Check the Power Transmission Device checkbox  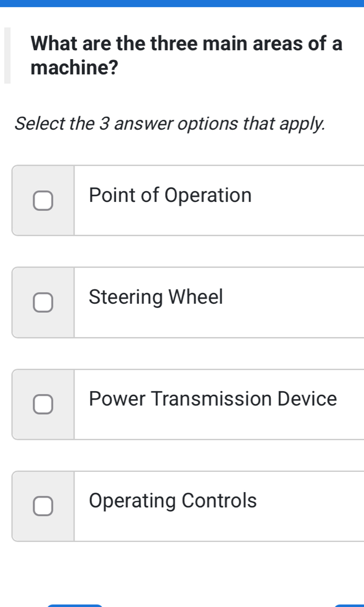pyautogui.click(x=44, y=404)
